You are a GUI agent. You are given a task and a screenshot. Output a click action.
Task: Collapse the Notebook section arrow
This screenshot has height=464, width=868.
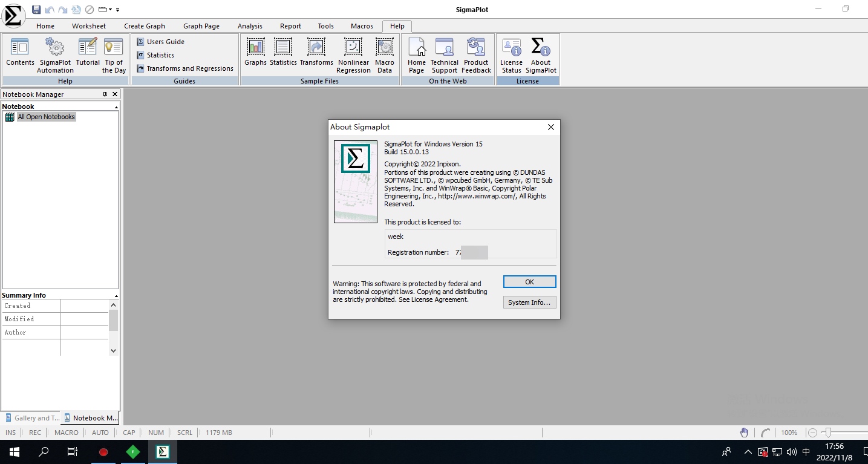tap(116, 107)
